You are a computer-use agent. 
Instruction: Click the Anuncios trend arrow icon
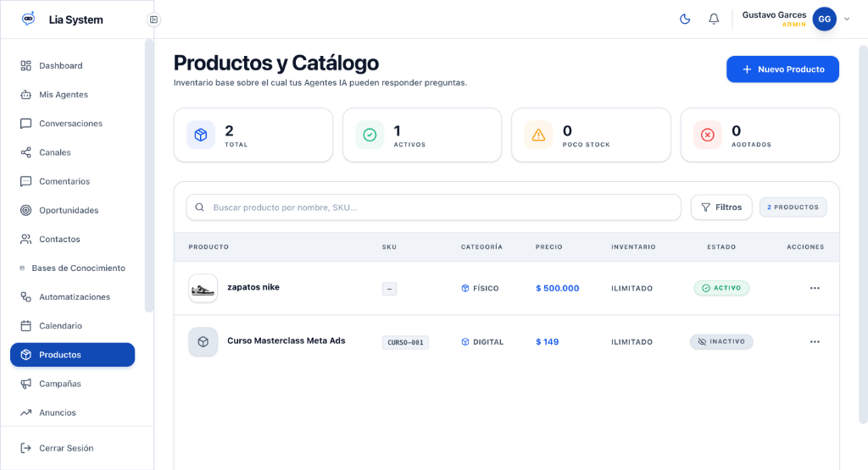coord(26,412)
